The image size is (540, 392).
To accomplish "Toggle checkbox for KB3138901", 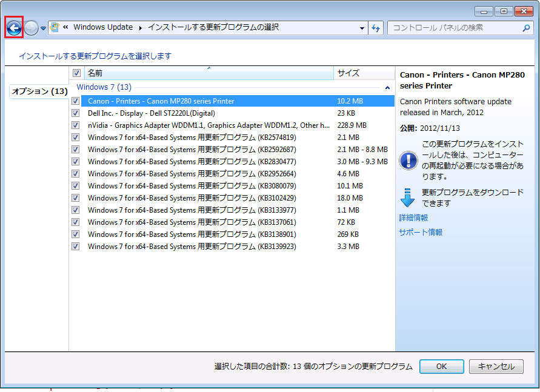I will 75,234.
